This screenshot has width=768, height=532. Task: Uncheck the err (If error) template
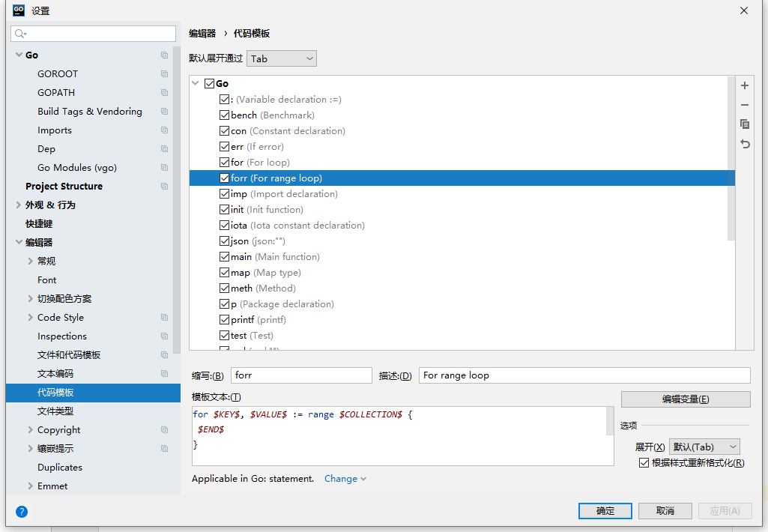pos(224,146)
